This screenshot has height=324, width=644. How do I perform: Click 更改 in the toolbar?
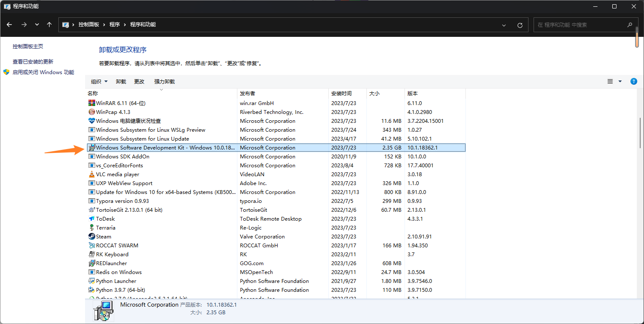click(139, 81)
